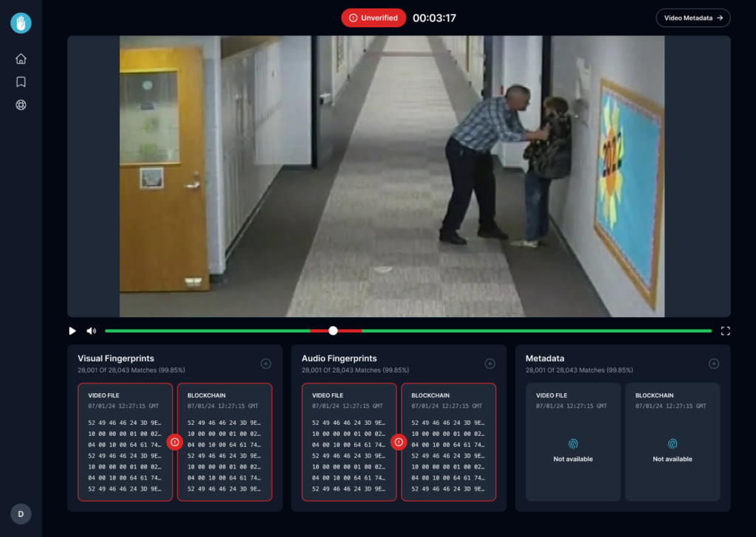
Task: Click the profile avatar at bottom left
Action: 21,513
